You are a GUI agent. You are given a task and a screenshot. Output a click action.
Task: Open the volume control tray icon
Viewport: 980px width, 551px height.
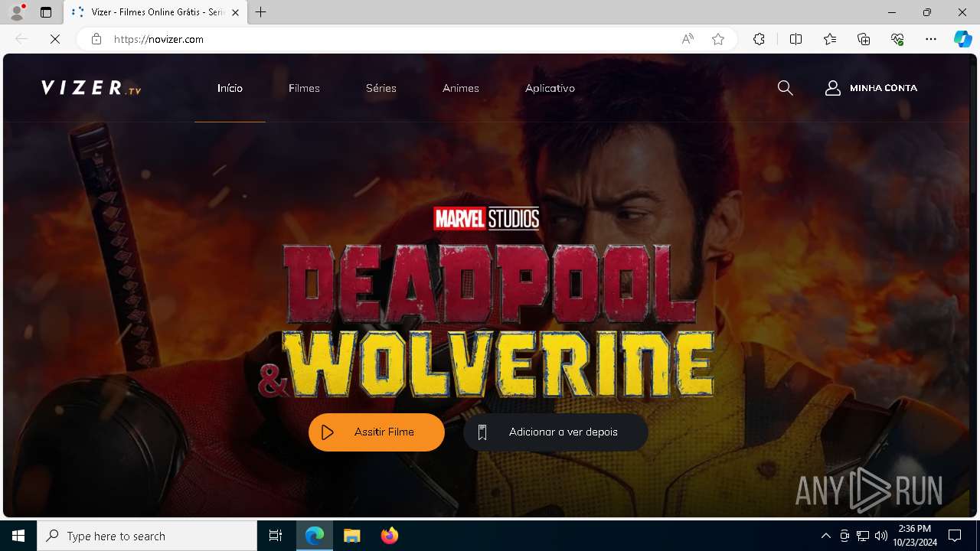pyautogui.click(x=881, y=536)
